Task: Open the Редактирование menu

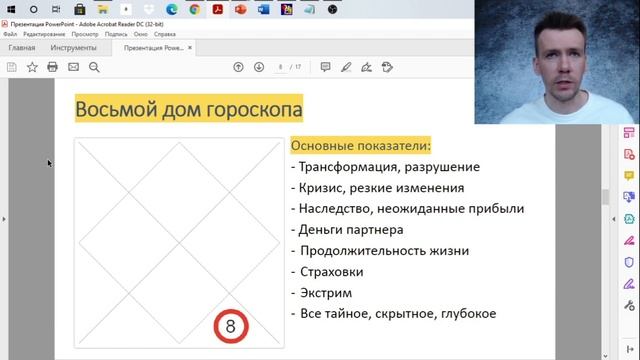Action: (44, 34)
